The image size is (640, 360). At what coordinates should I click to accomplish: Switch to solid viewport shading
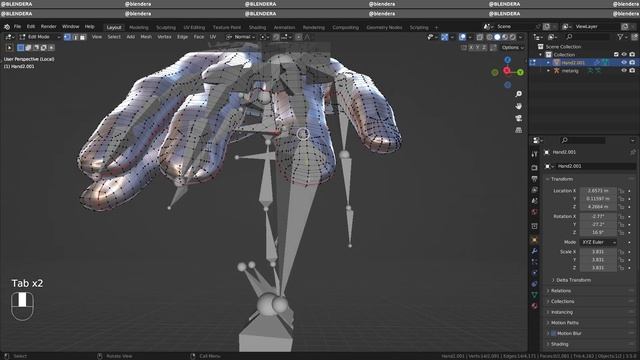pyautogui.click(x=497, y=37)
